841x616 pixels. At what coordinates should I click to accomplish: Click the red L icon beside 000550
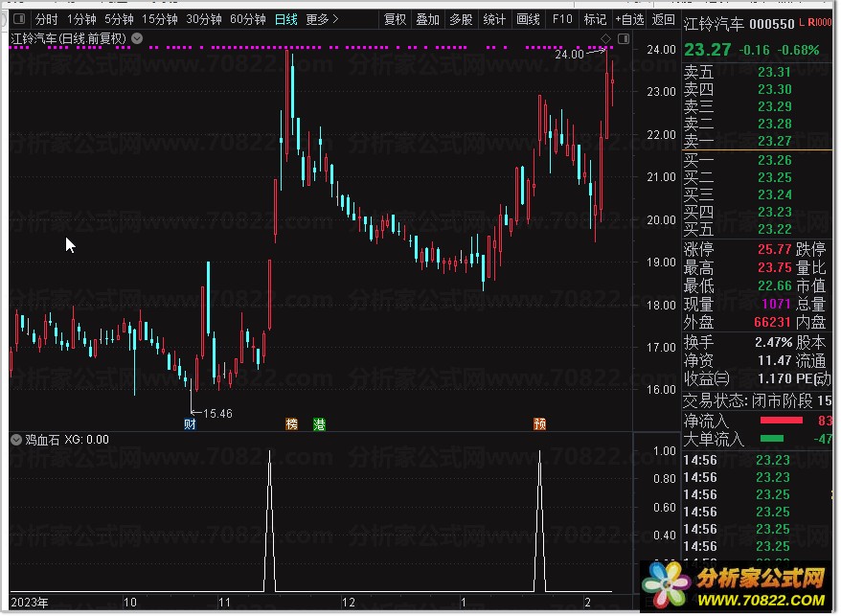pos(802,23)
